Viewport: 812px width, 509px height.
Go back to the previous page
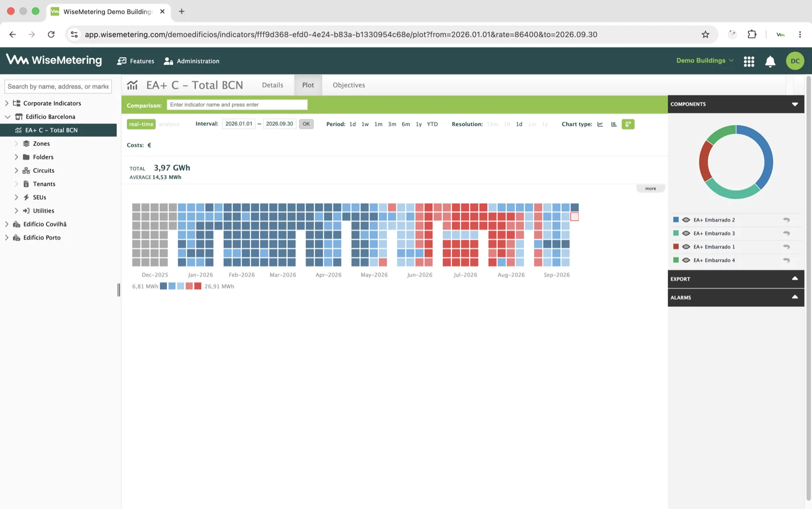point(12,34)
